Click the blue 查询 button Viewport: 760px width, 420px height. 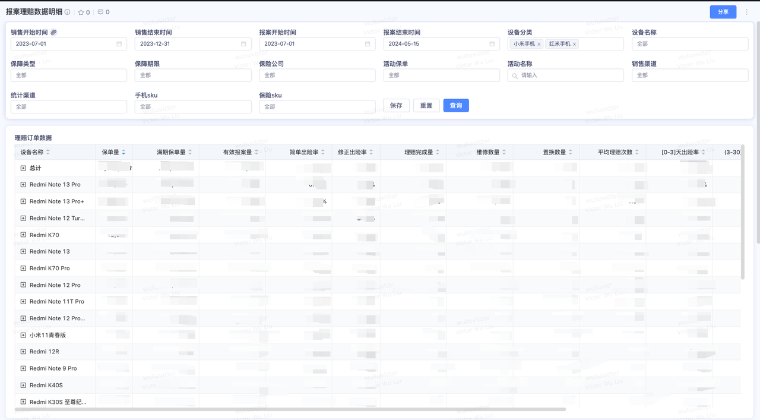tap(455, 105)
